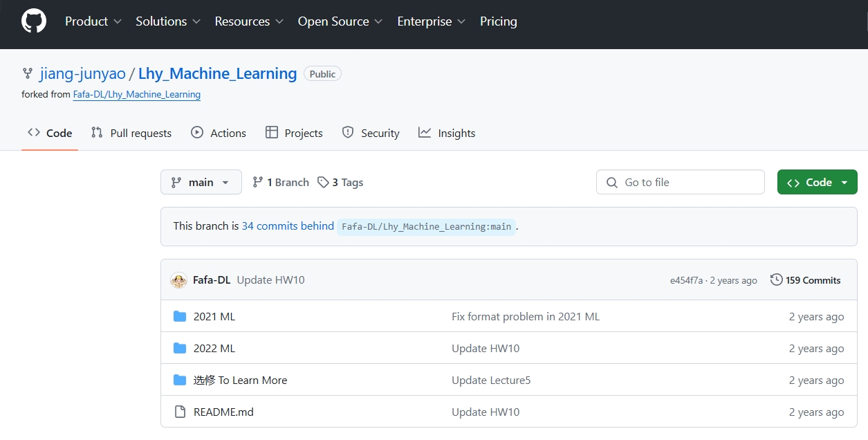Viewport: 868px width, 440px height.
Task: Click the 2022 ML folder icon
Action: click(180, 348)
